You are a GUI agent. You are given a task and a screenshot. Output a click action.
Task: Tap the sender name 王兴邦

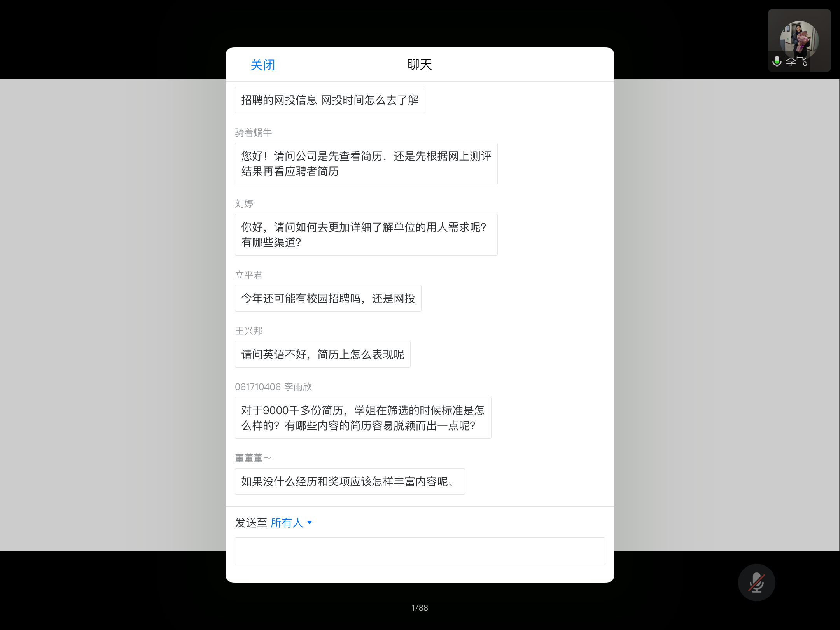point(249,331)
